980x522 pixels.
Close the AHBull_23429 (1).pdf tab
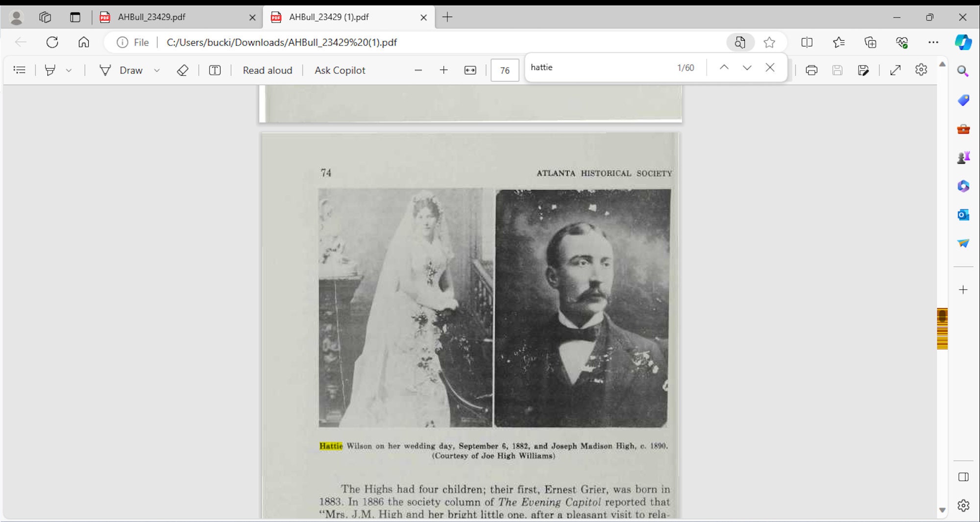point(423,18)
